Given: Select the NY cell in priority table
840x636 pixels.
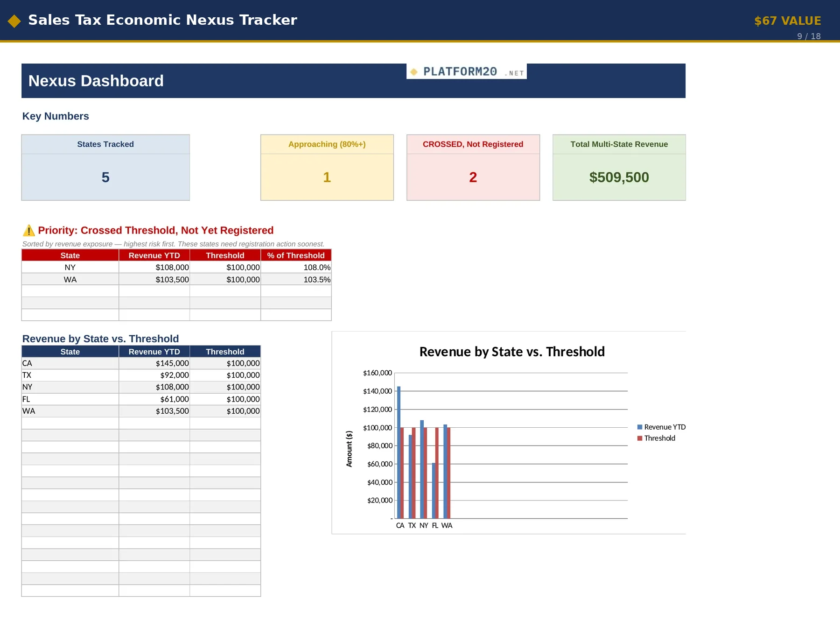Looking at the screenshot, I should 70,268.
